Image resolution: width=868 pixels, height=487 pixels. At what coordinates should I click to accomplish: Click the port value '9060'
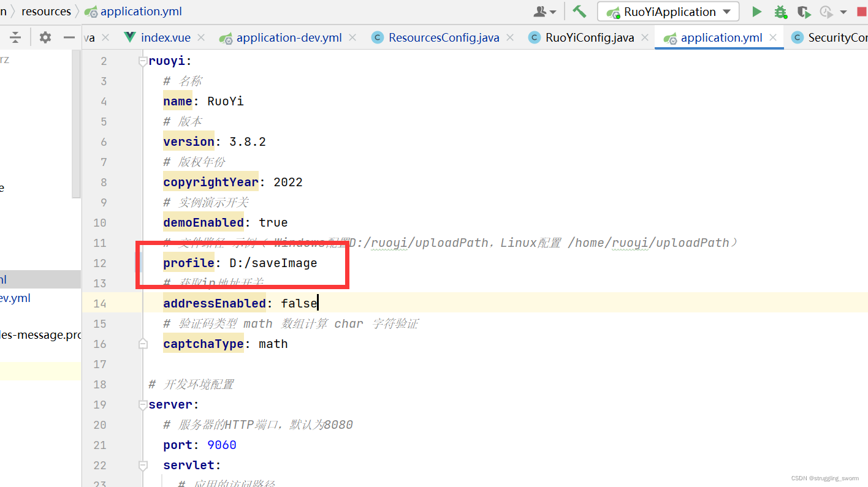coord(222,445)
